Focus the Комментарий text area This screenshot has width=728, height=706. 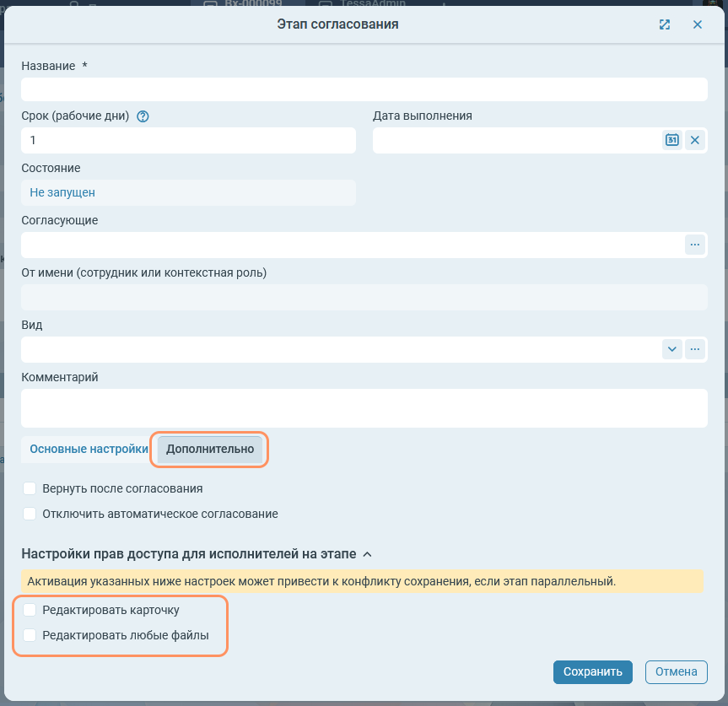pos(364,408)
